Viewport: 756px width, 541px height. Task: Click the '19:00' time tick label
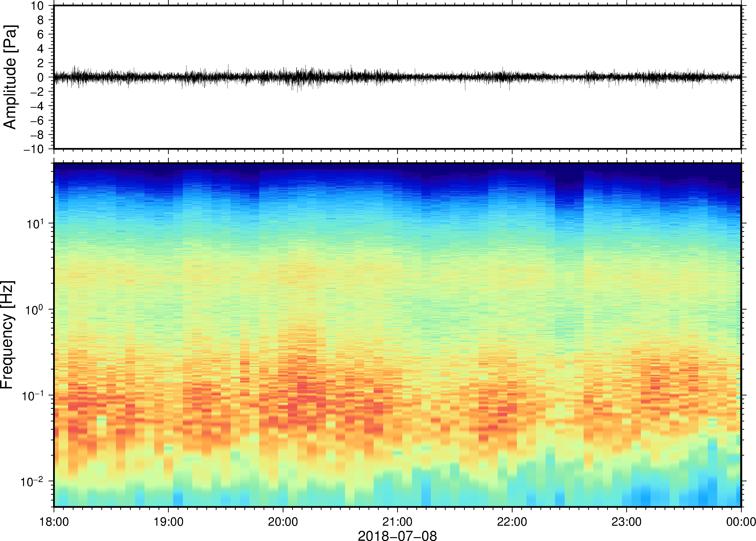169,522
